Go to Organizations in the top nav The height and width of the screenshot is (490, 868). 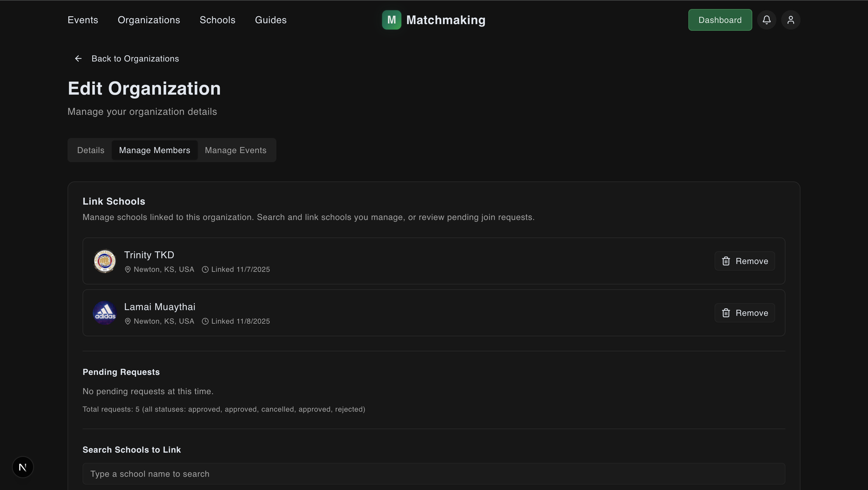149,20
